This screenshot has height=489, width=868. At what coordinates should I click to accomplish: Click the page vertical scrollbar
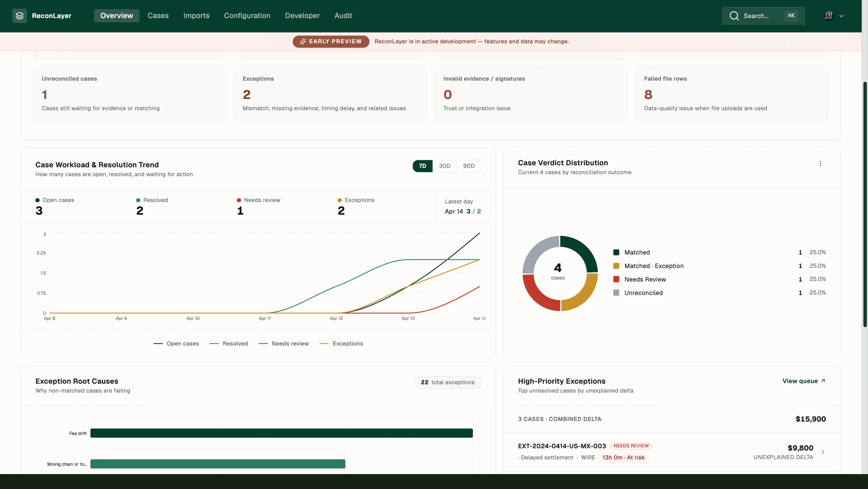[x=865, y=204]
